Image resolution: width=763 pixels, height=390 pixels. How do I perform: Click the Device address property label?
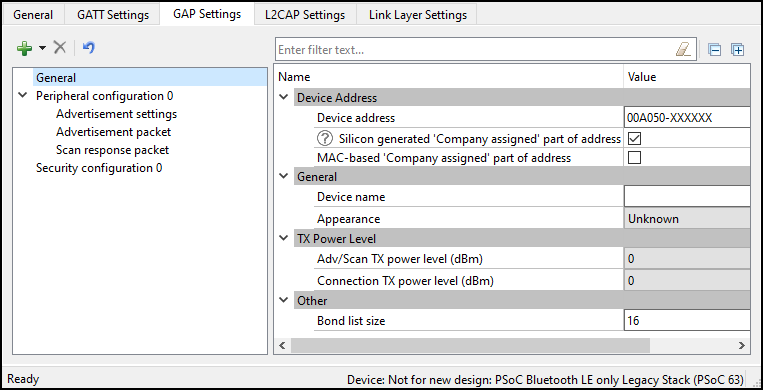pos(356,118)
